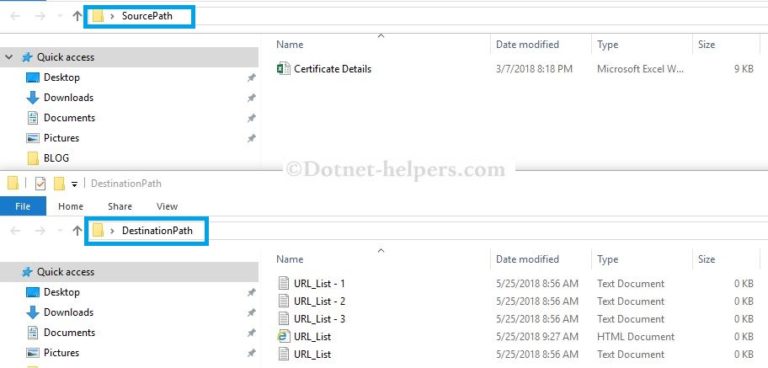Expand the SourcePath breadcrumb chevron
This screenshot has width=768, height=368.
(x=112, y=16)
